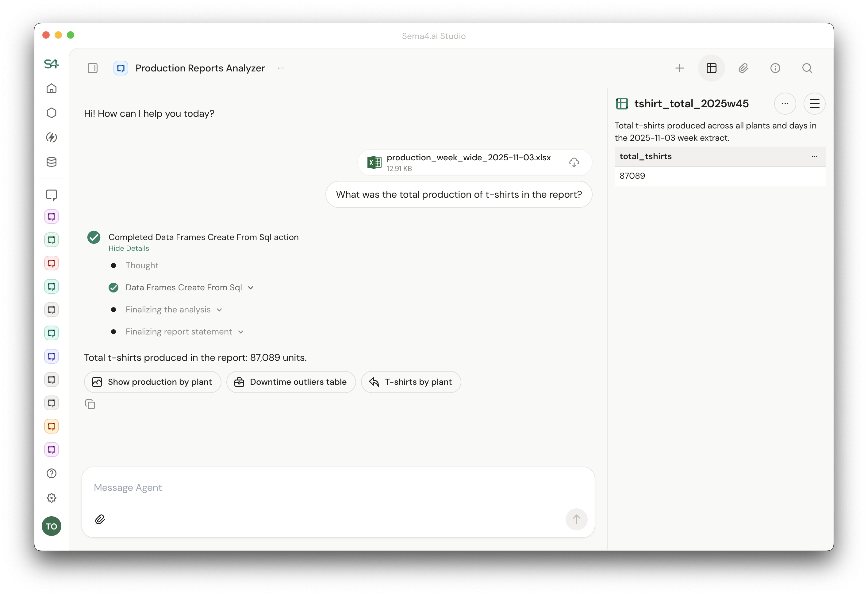Image resolution: width=868 pixels, height=596 pixels.
Task: Open the lightning bolt actions icon
Action: [x=52, y=137]
